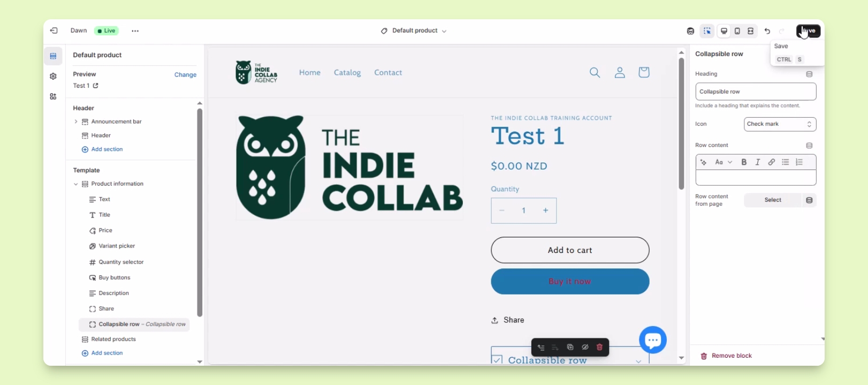Open the Icon dropdown showing Check mark
Viewport: 868px width, 385px height.
click(x=780, y=124)
